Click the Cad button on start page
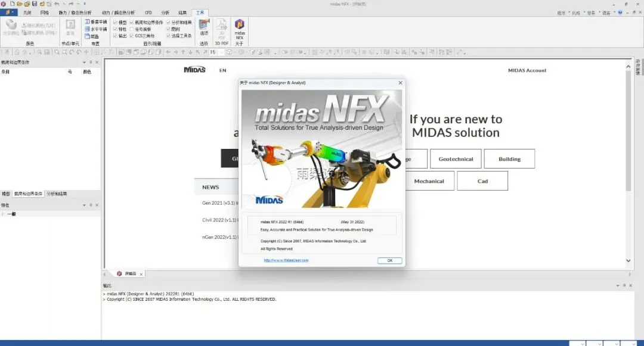Image resolution: width=644 pixels, height=346 pixels. [x=482, y=181]
